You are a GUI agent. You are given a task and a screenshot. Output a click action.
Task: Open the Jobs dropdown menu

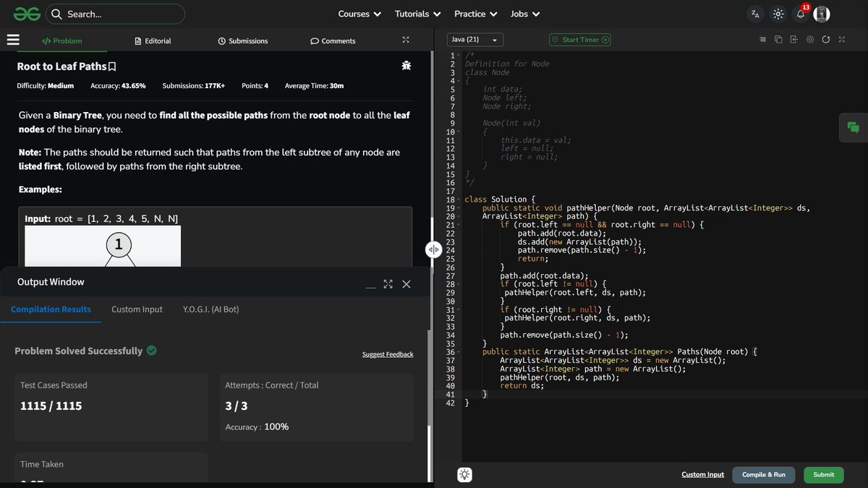coord(524,14)
